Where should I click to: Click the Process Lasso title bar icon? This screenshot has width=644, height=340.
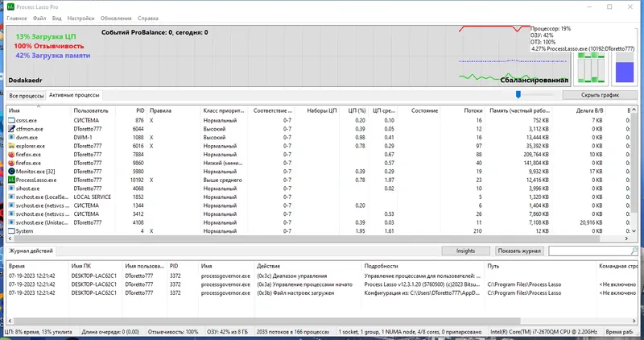click(10, 7)
